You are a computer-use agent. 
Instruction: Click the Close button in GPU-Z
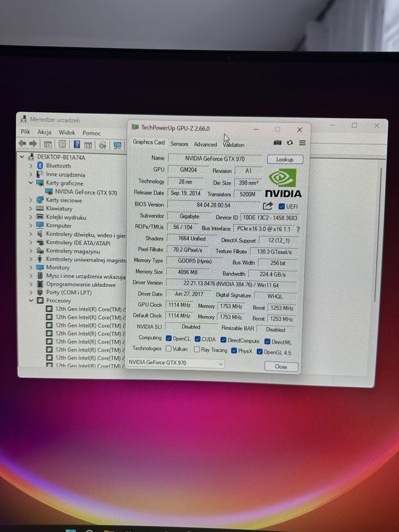click(x=281, y=367)
